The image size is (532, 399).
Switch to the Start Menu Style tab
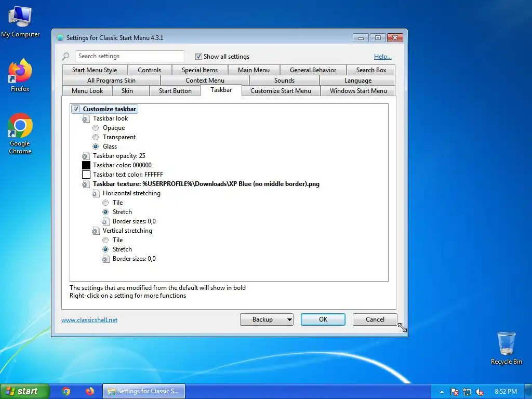pos(95,70)
